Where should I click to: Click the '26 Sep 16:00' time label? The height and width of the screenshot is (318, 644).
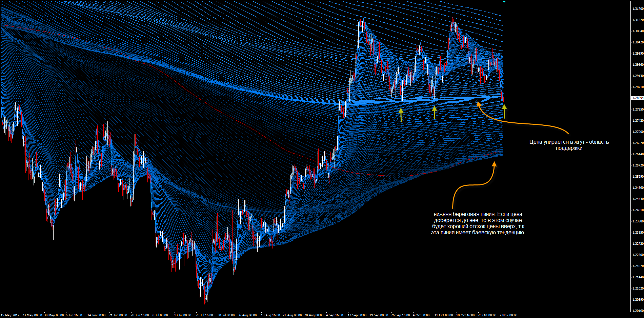point(401,315)
